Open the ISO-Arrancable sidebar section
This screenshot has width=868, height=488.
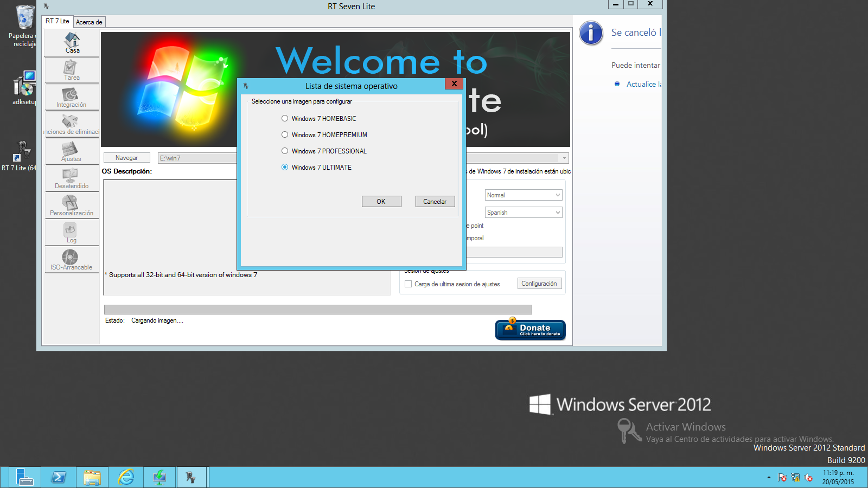pyautogui.click(x=72, y=260)
